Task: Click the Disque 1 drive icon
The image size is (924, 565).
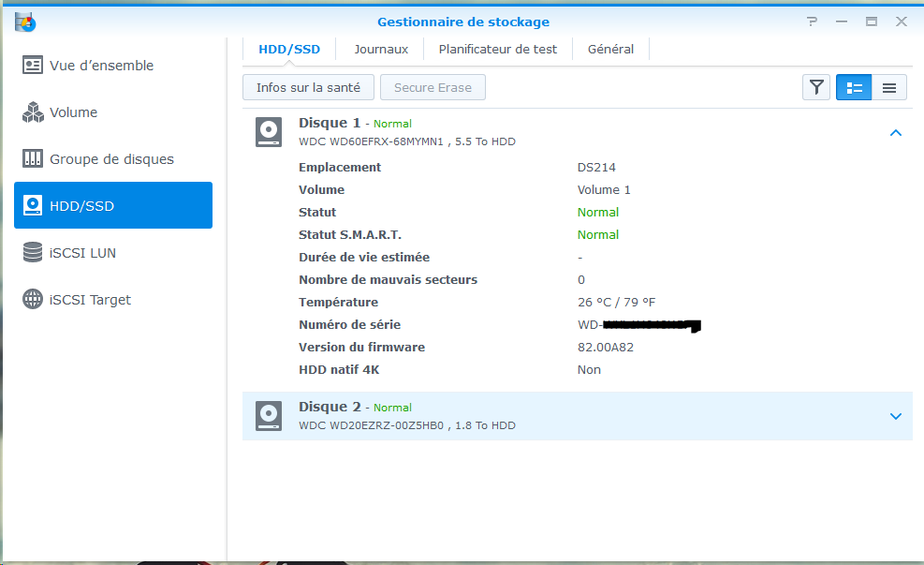Action: point(269,132)
